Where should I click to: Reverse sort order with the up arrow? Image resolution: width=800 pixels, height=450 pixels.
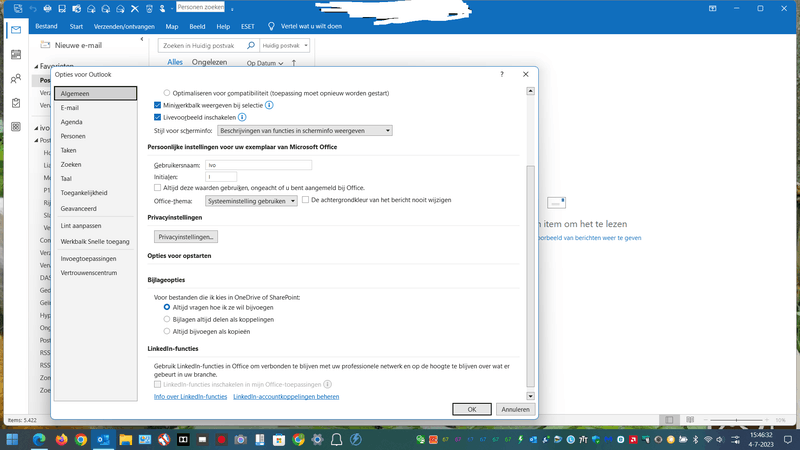click(x=294, y=63)
